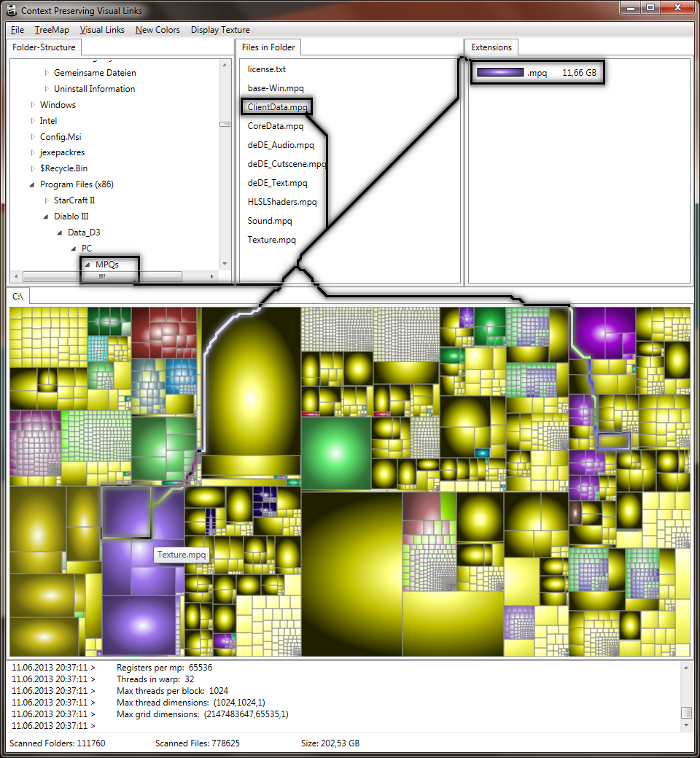Maximize the Context Preserving Visual Links window
Screen dimensions: 700x758
(x=651, y=8)
